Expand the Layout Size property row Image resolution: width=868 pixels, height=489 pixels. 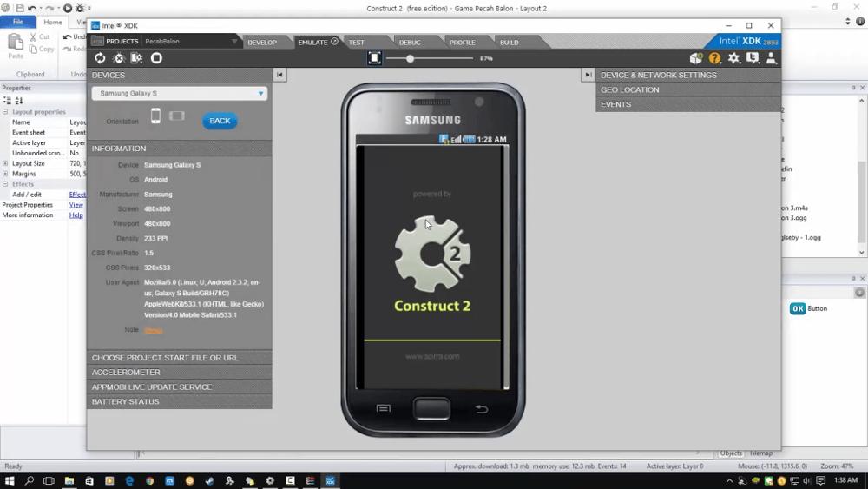point(5,163)
